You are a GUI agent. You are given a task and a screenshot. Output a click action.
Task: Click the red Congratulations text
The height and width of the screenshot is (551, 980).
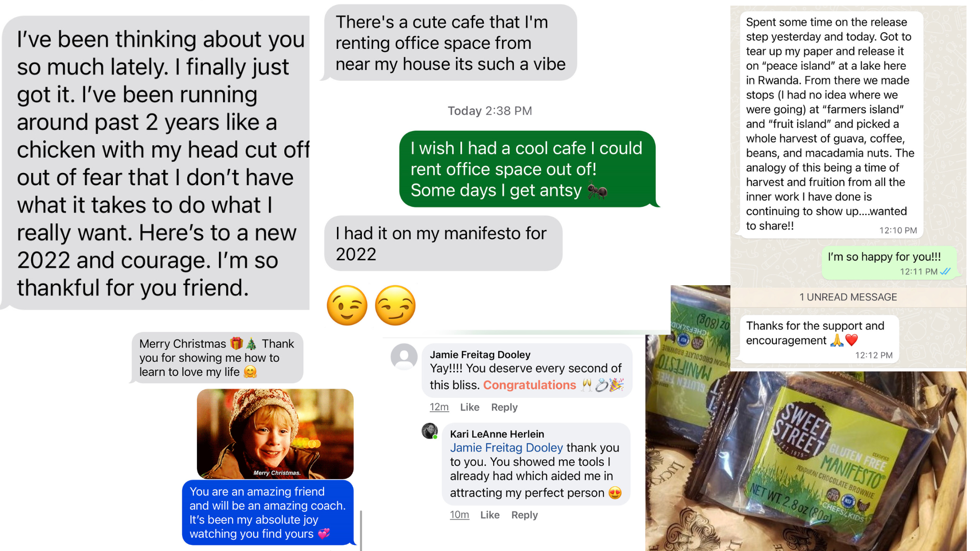tap(529, 385)
